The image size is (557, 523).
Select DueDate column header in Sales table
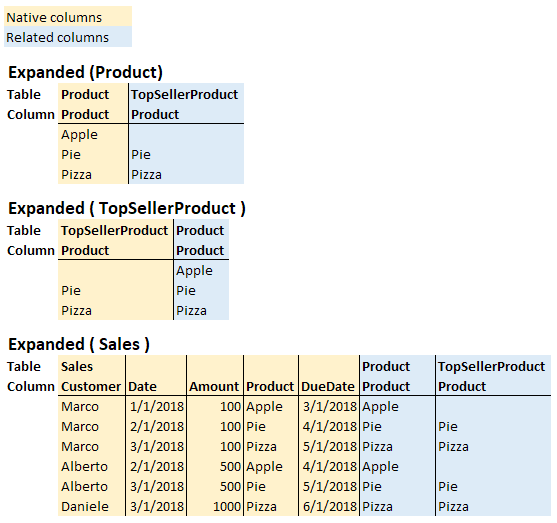click(329, 386)
